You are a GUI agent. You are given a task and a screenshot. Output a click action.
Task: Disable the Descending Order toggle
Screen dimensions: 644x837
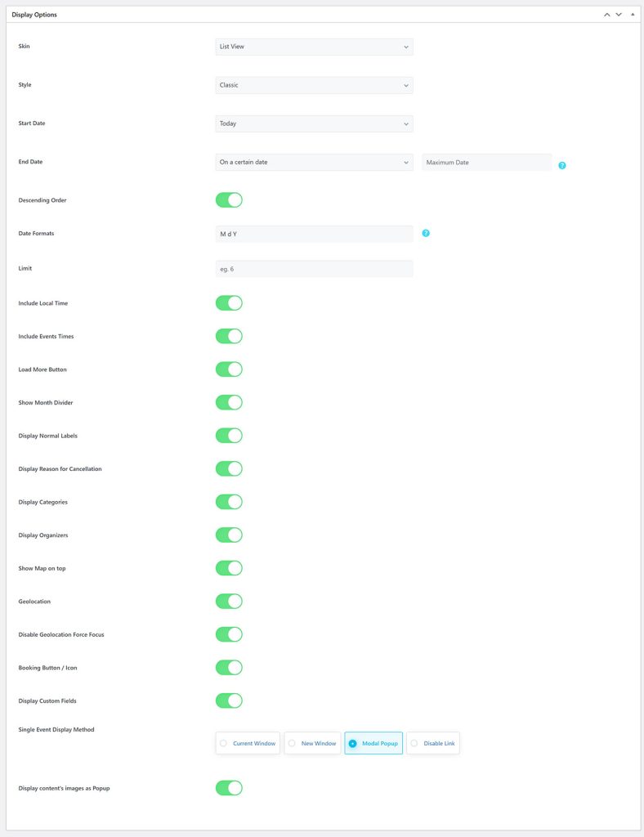pyautogui.click(x=229, y=200)
